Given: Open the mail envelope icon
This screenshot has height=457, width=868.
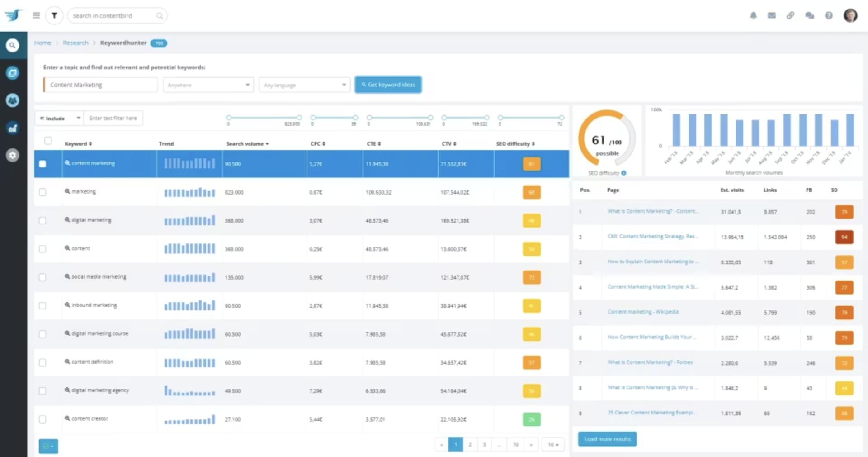Looking at the screenshot, I should 772,15.
